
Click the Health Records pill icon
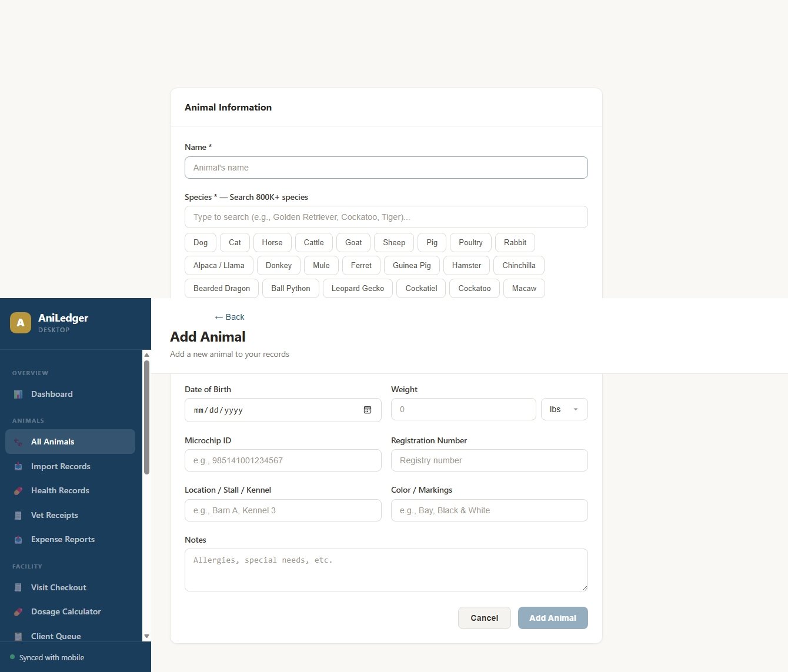(x=18, y=491)
